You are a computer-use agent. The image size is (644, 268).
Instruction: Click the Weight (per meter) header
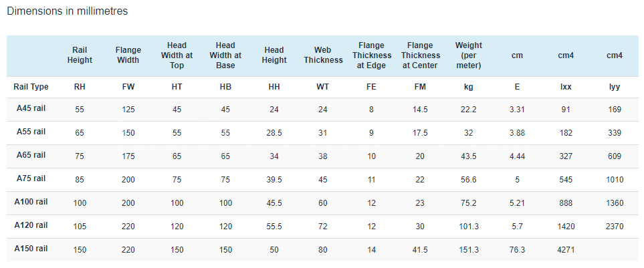click(x=469, y=55)
